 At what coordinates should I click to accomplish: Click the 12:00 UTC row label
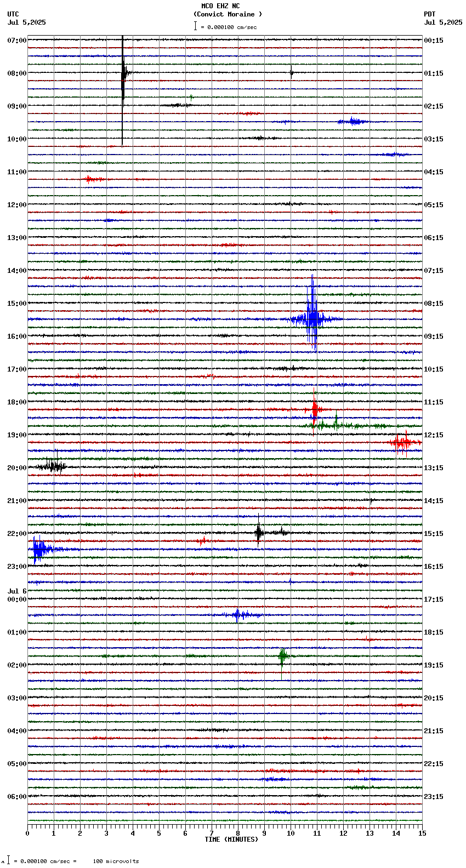(x=17, y=205)
